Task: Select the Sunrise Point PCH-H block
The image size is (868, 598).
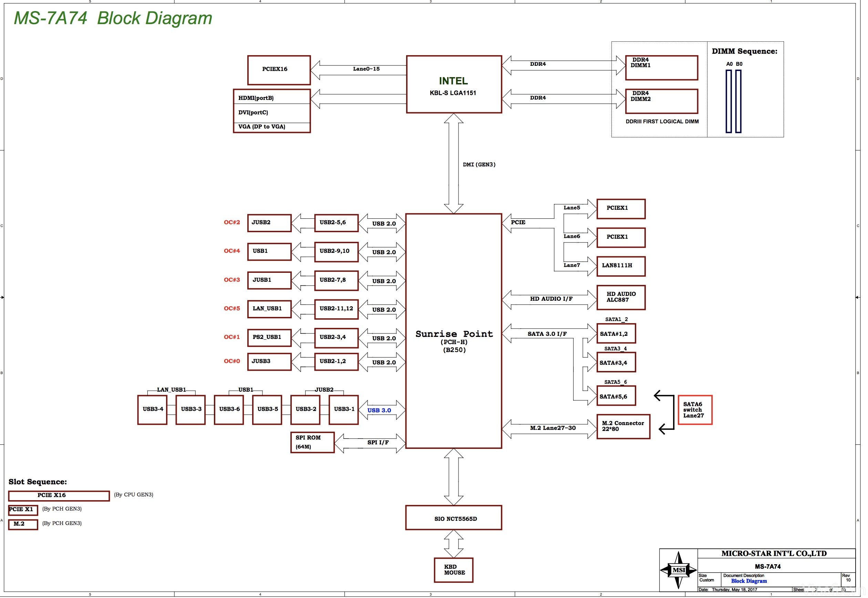Action: pos(453,331)
